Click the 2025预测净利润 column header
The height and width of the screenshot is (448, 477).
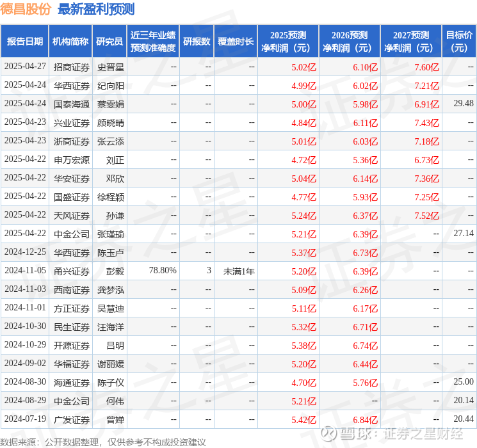[x=288, y=42]
